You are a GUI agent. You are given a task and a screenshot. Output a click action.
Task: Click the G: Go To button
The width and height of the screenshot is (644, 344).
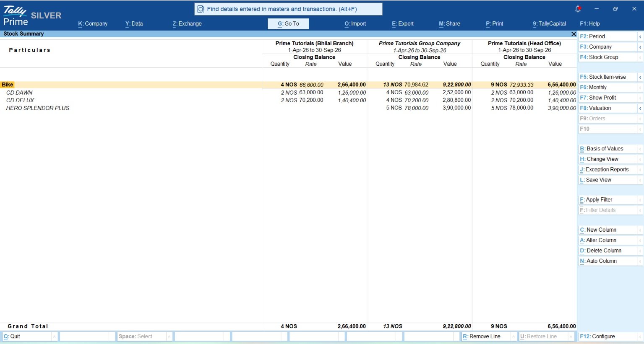coord(288,24)
